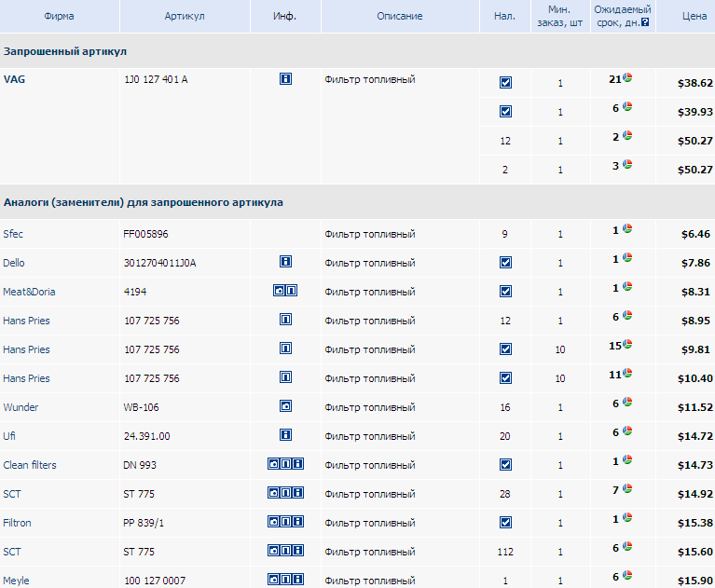Open the Filtron brand link

[17, 523]
